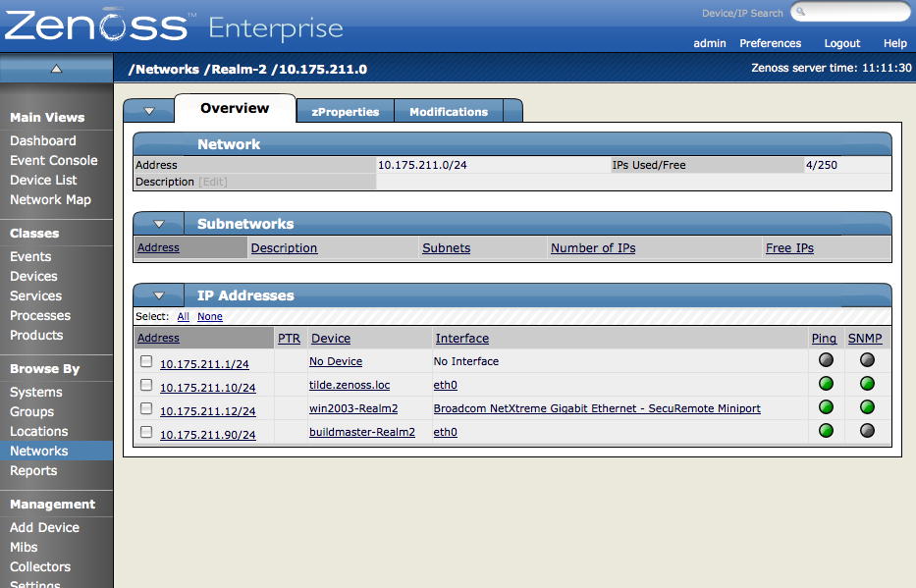
Task: Click the admin user link
Action: click(x=709, y=43)
